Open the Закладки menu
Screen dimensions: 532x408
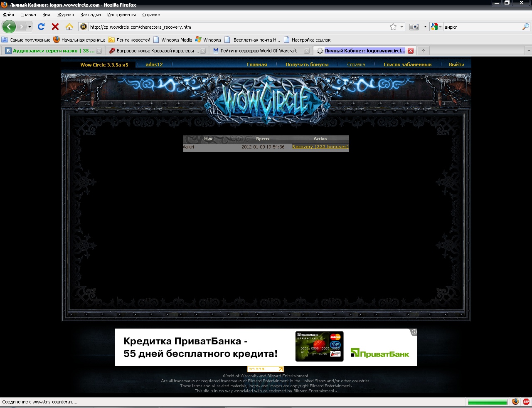click(91, 15)
